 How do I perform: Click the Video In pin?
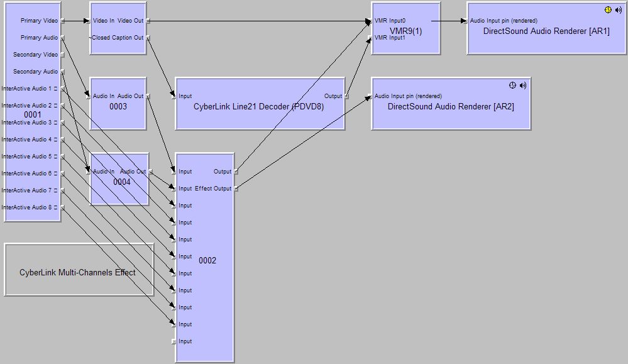pyautogui.click(x=88, y=21)
